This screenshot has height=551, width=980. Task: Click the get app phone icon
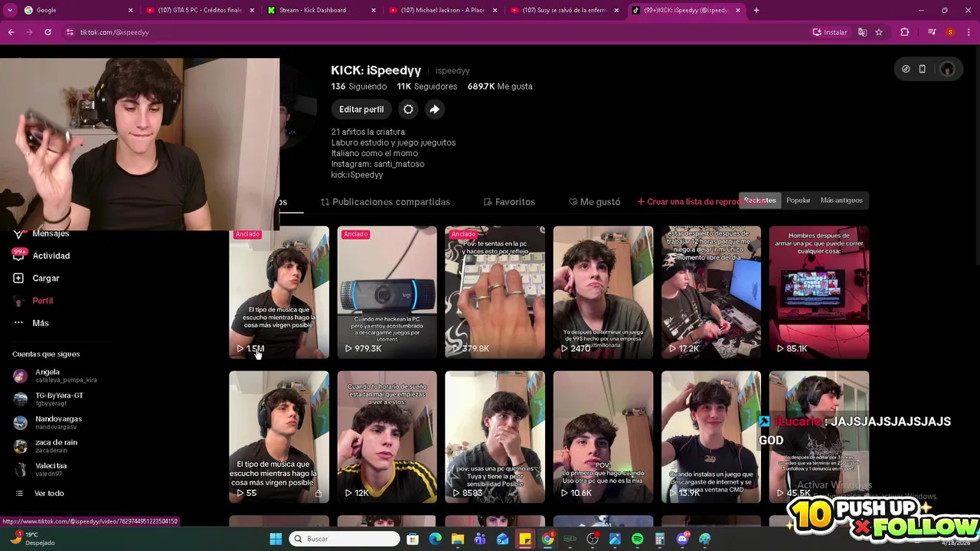(x=922, y=69)
